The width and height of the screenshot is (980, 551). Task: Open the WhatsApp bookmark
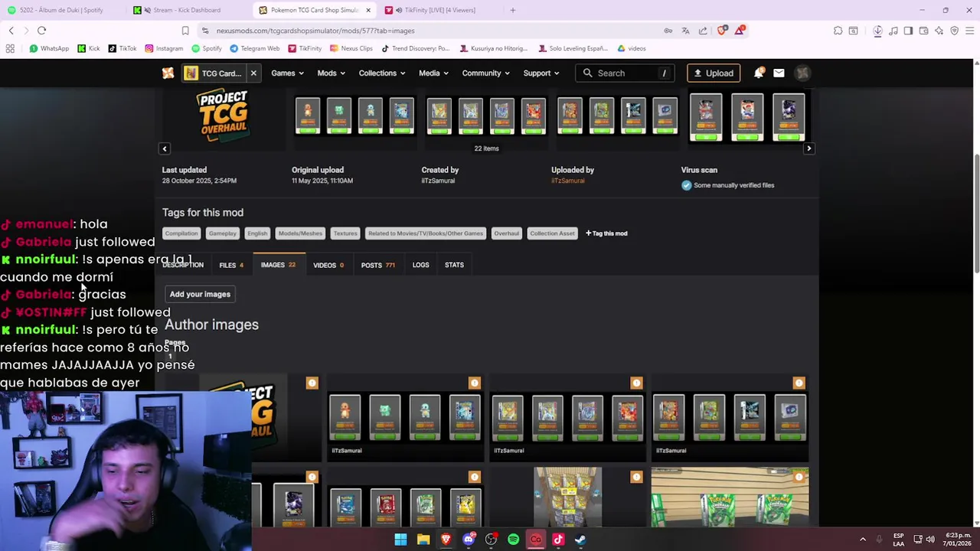tap(49, 48)
